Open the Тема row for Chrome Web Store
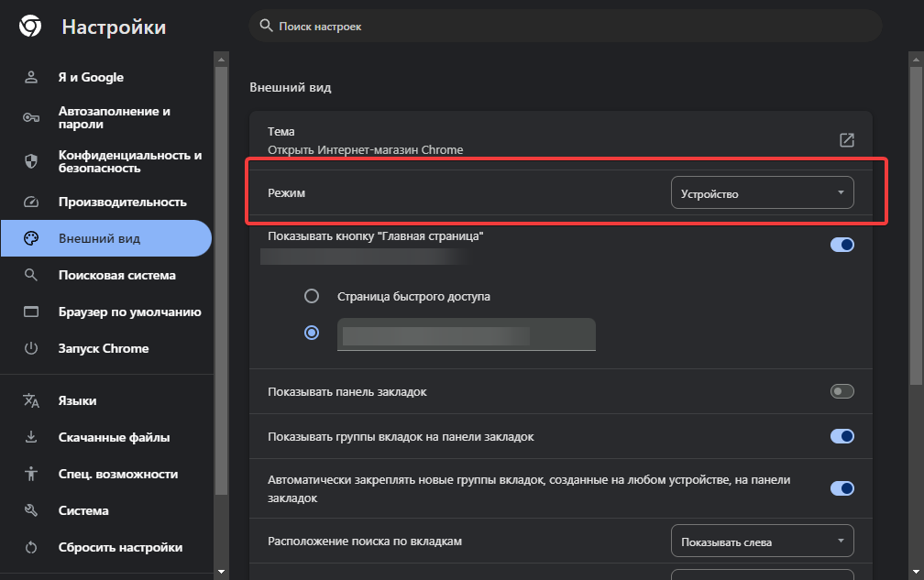The image size is (924, 580). click(560, 140)
